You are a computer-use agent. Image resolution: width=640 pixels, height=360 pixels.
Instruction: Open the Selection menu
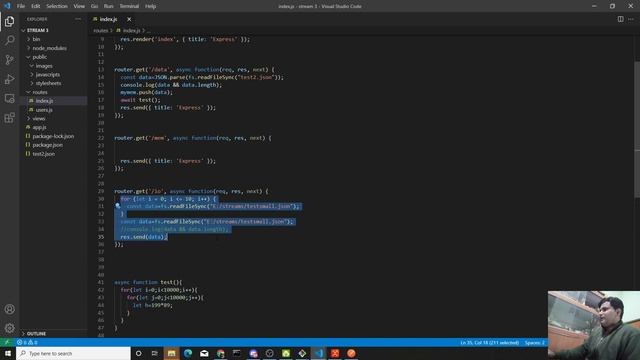click(x=57, y=6)
